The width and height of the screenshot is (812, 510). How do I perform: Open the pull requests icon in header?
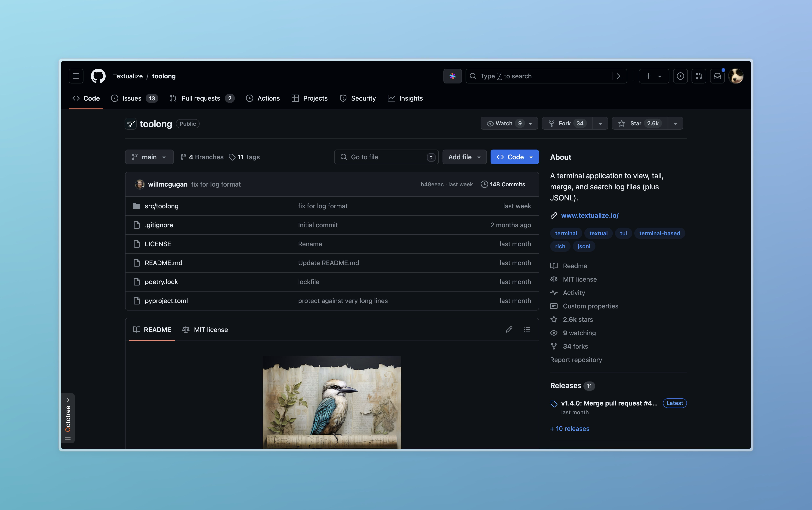click(x=699, y=76)
